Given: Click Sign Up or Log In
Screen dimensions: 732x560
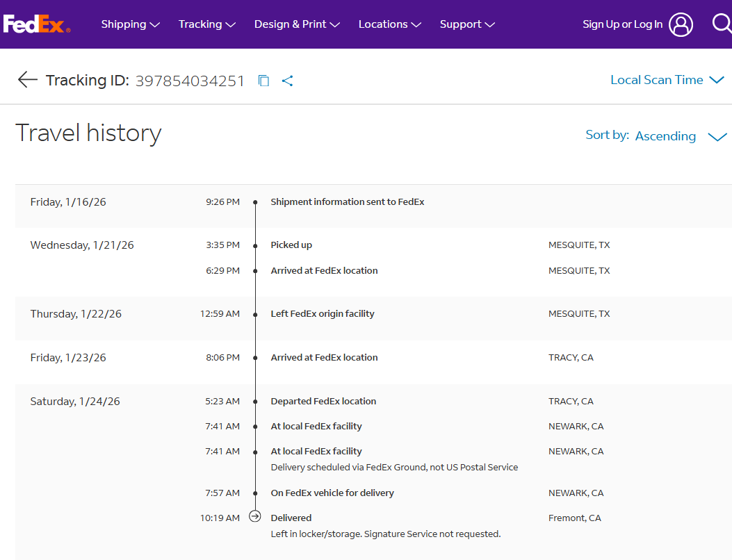Looking at the screenshot, I should (x=622, y=24).
